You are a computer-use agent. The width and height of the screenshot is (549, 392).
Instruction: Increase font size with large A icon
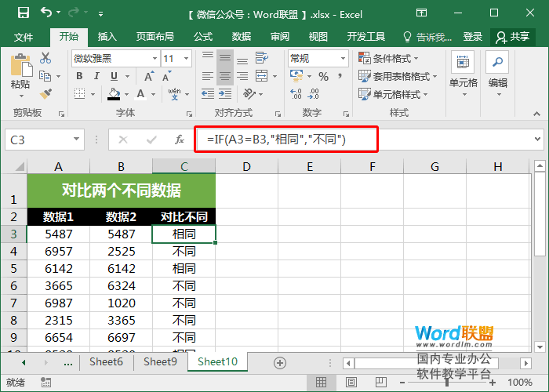[149, 76]
